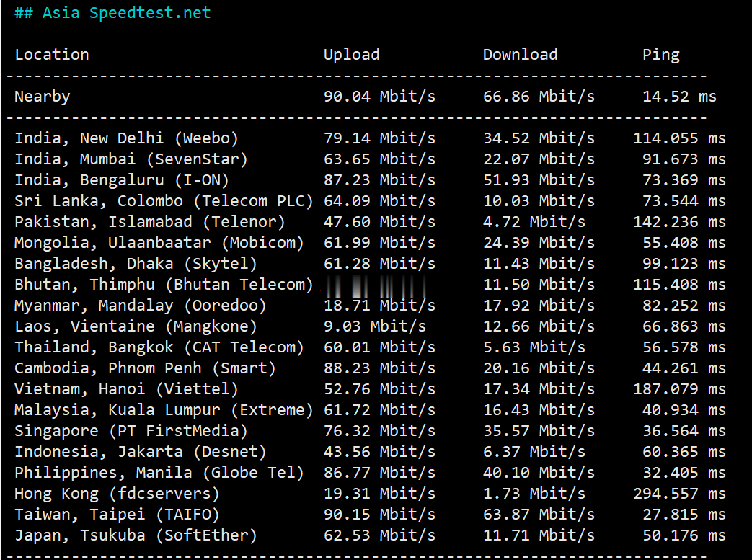The height and width of the screenshot is (560, 752).
Task: Select Thimphu ping "115.408 ms"
Action: (x=679, y=285)
